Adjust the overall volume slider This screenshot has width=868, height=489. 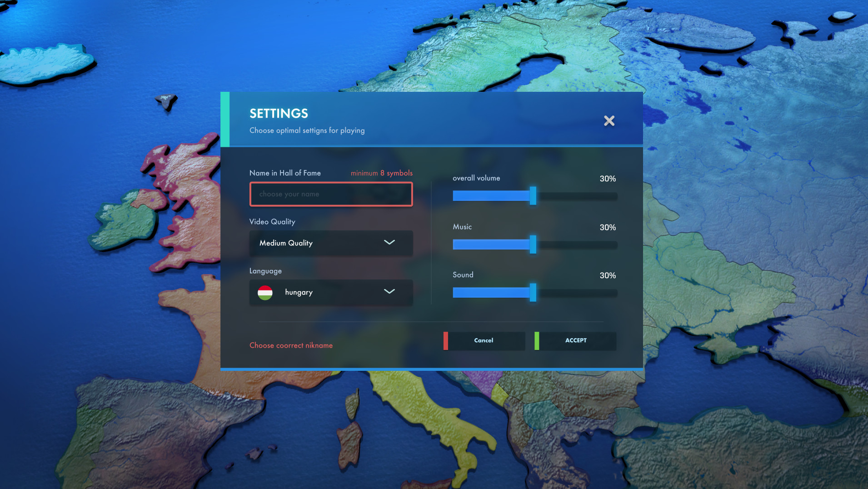(533, 196)
